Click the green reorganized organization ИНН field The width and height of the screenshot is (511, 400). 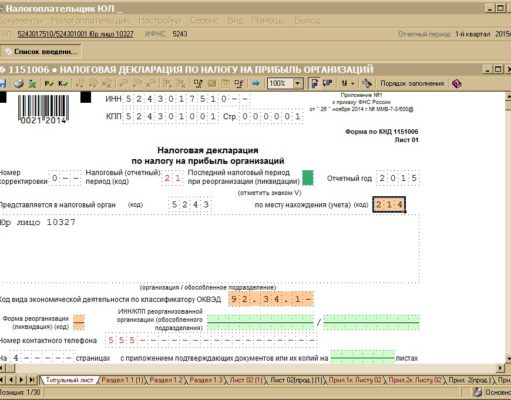click(x=260, y=322)
